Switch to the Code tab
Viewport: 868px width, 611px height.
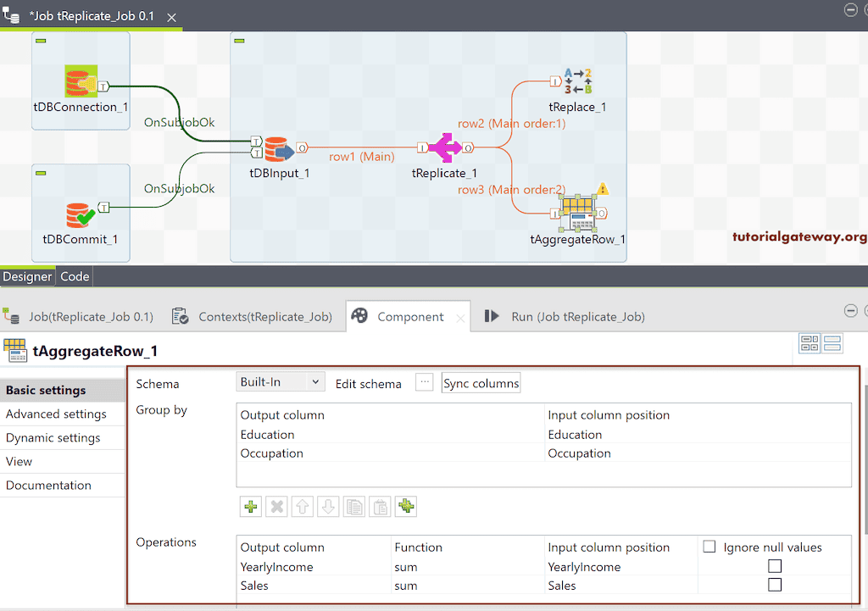(x=75, y=276)
